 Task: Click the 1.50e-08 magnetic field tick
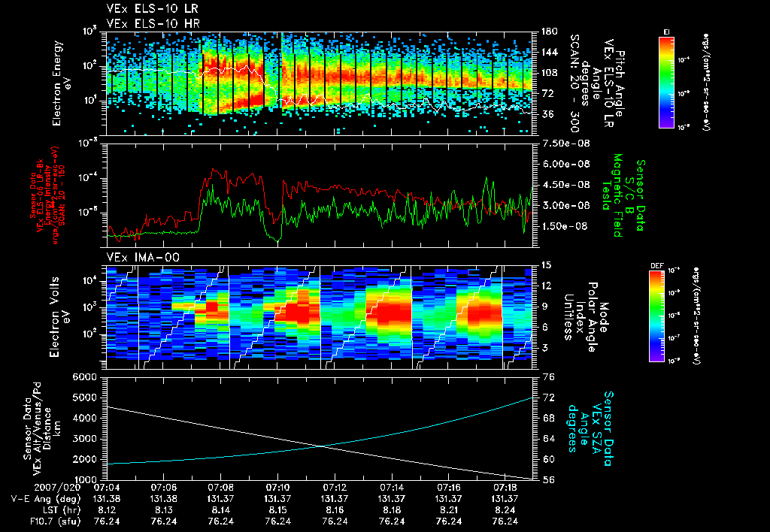(564, 226)
